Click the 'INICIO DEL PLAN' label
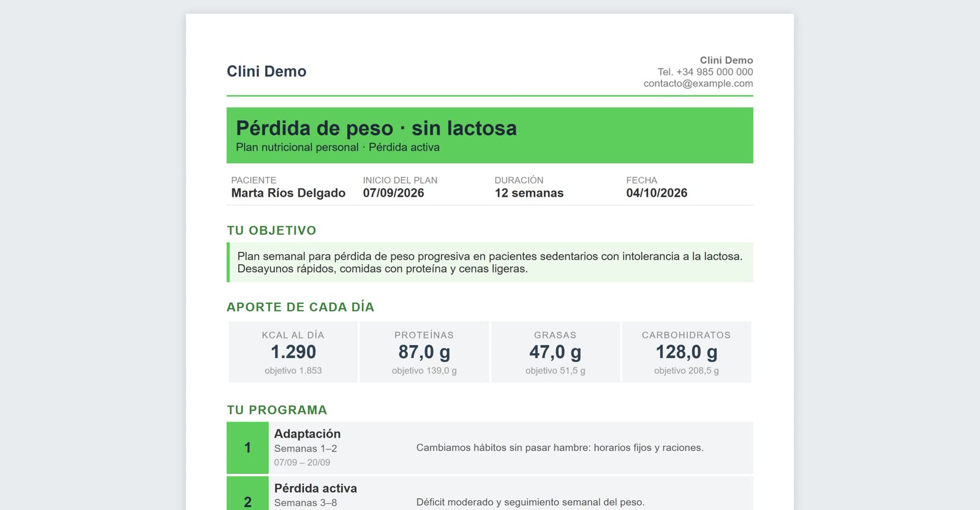The width and height of the screenshot is (980, 510). pyautogui.click(x=400, y=180)
